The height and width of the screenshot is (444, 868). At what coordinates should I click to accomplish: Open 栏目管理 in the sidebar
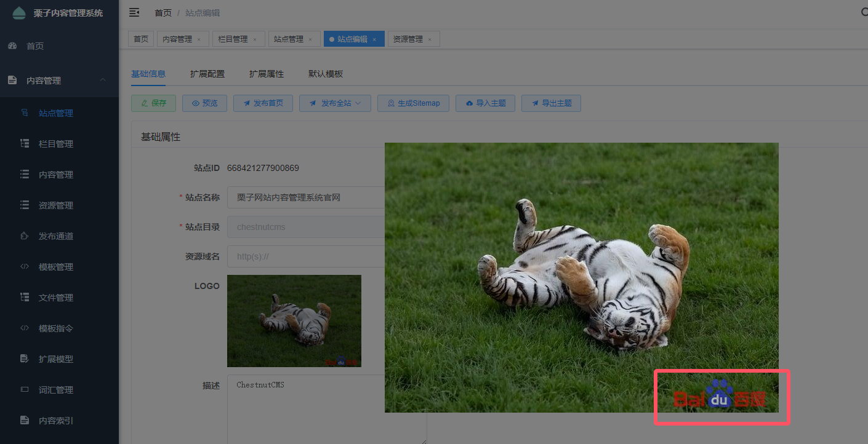[55, 144]
